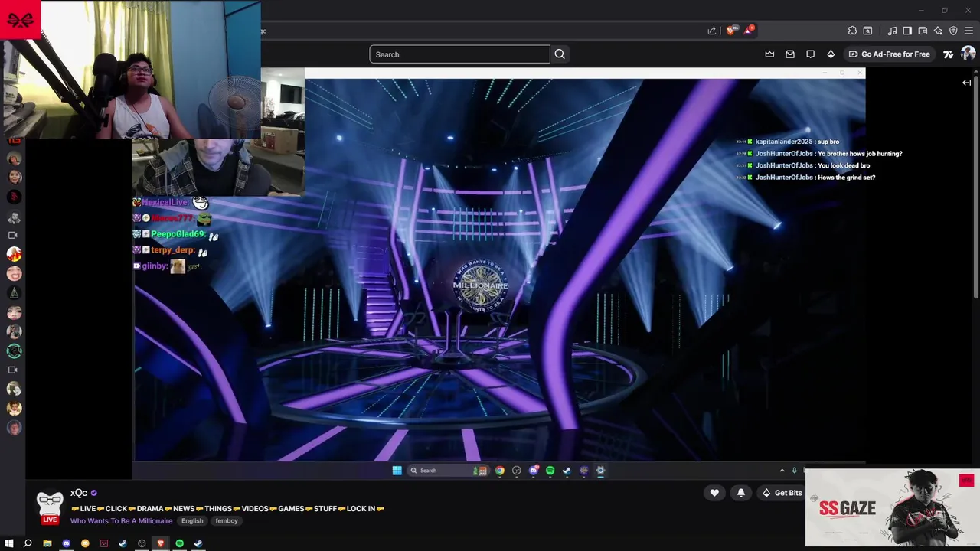Click PeepoGlad69 username in stream chat
The height and width of the screenshot is (551, 980).
tap(178, 234)
